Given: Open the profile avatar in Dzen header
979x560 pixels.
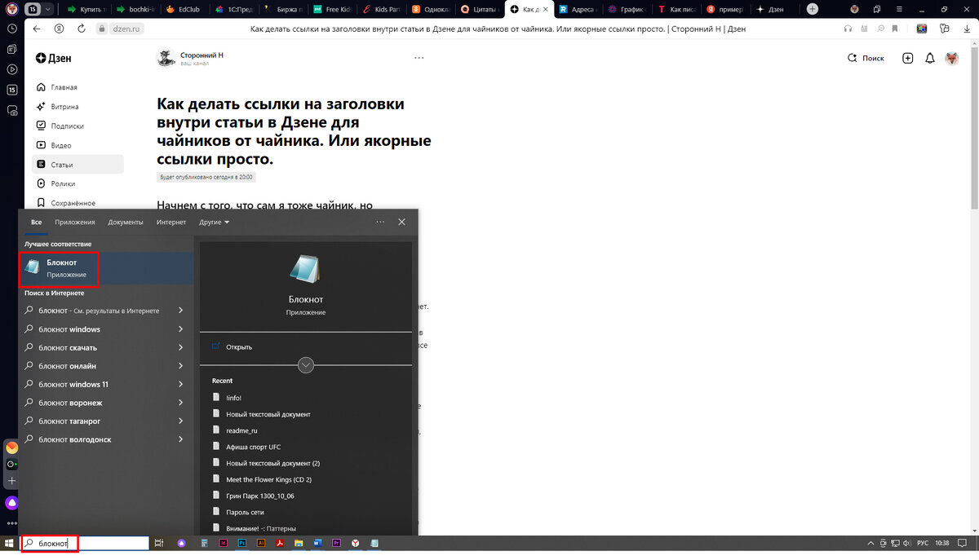Looking at the screenshot, I should (x=952, y=58).
